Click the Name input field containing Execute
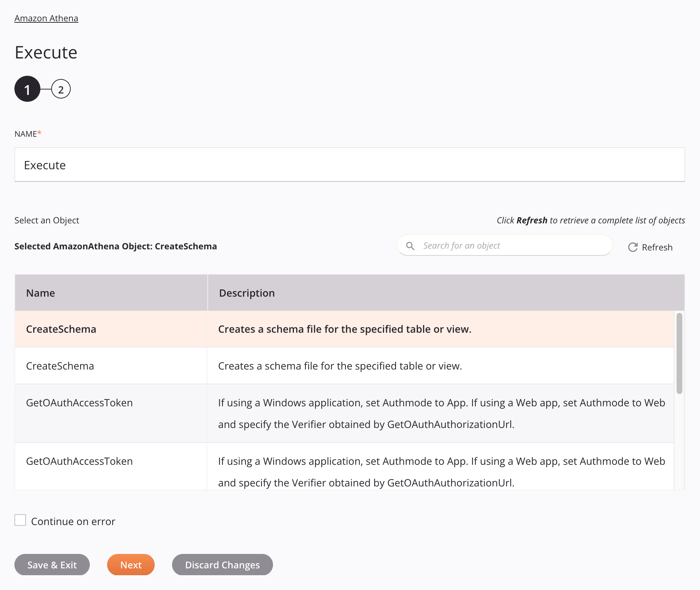 pyautogui.click(x=349, y=165)
